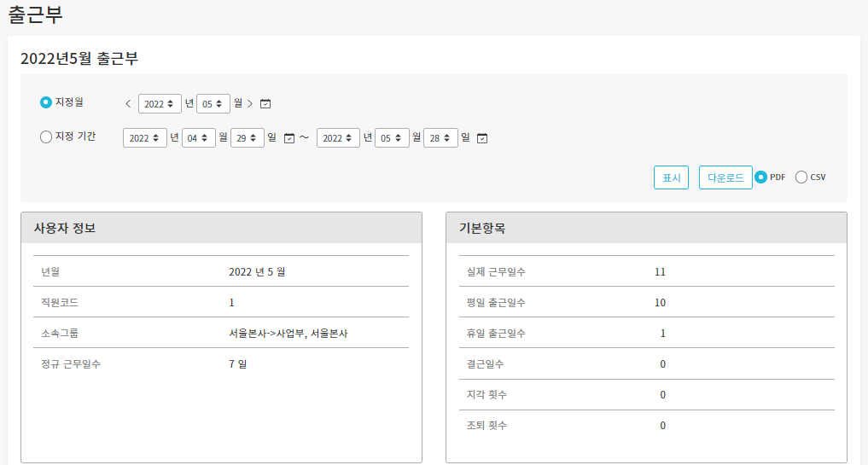
Task: Go to the next month arrow
Action: (x=250, y=104)
